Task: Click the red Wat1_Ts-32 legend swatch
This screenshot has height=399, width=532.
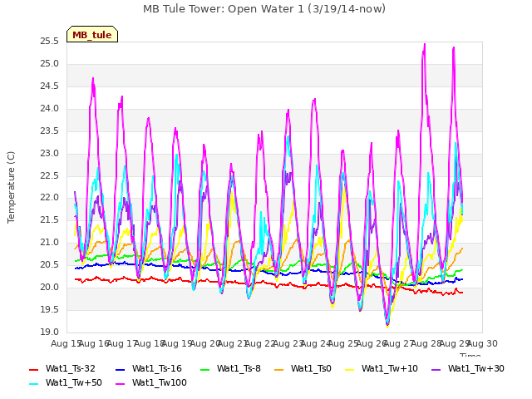Action: (34, 369)
